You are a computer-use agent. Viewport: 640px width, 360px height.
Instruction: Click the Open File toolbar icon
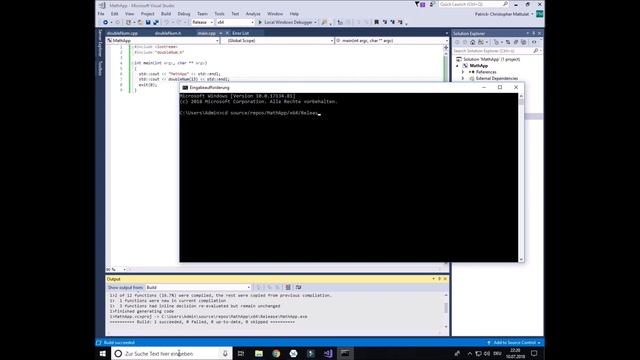(140, 22)
